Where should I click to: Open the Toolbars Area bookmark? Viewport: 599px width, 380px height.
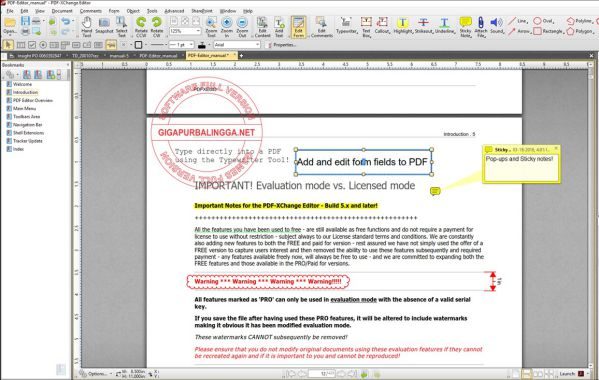26,116
